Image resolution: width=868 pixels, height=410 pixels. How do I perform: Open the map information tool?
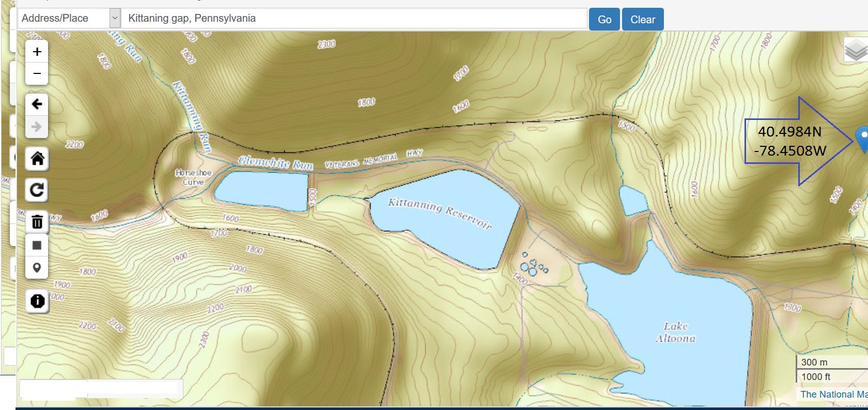coord(37,301)
